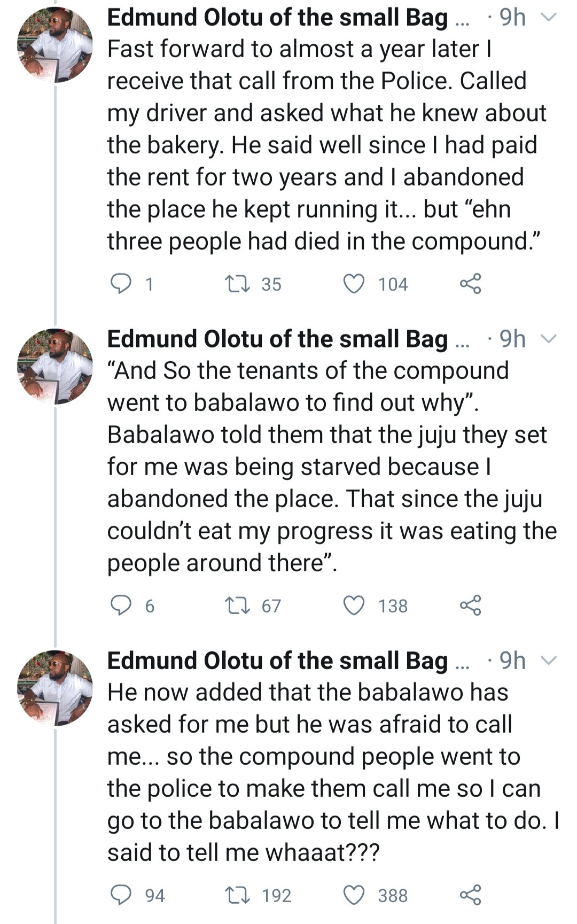Open replies on the tweet with 94 replies
The width and height of the screenshot is (577, 924).
coord(121,895)
